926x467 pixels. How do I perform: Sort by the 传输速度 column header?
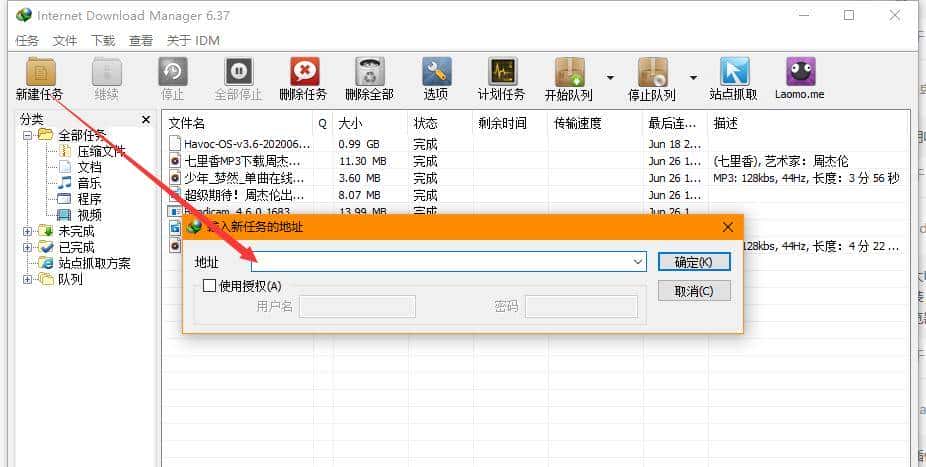click(x=578, y=123)
